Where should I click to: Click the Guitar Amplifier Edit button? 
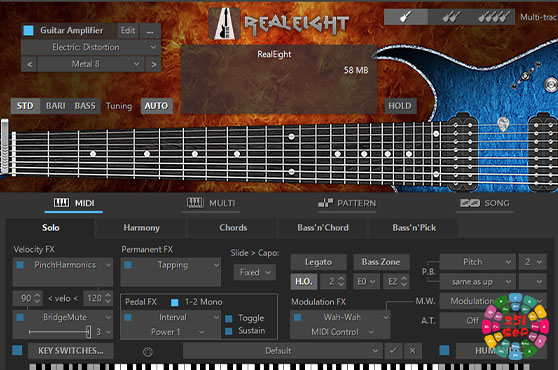(128, 31)
